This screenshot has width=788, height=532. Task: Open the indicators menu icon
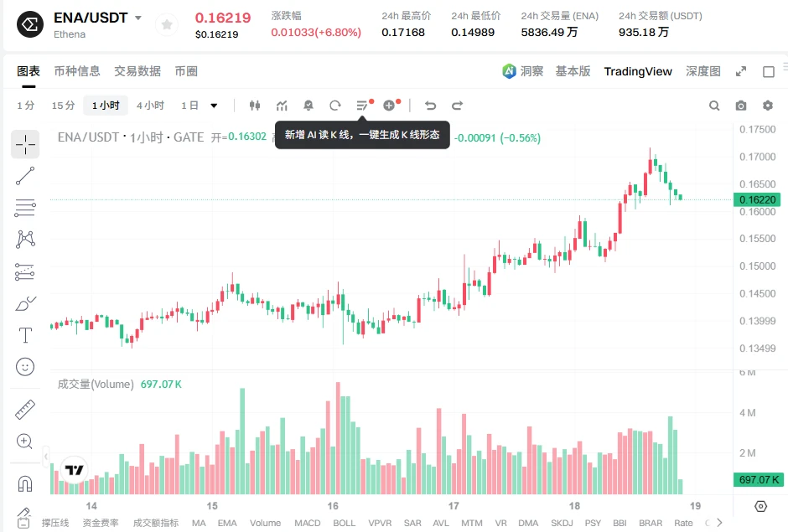(x=282, y=106)
